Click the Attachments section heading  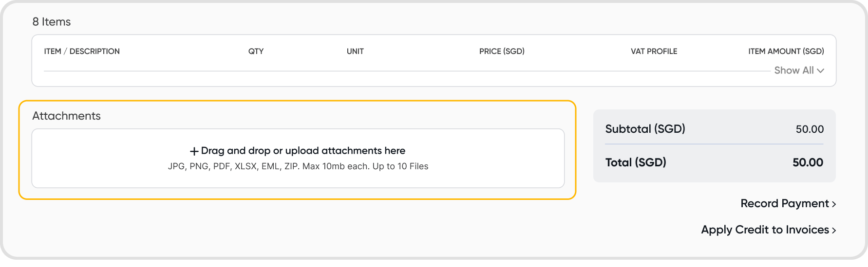[66, 116]
